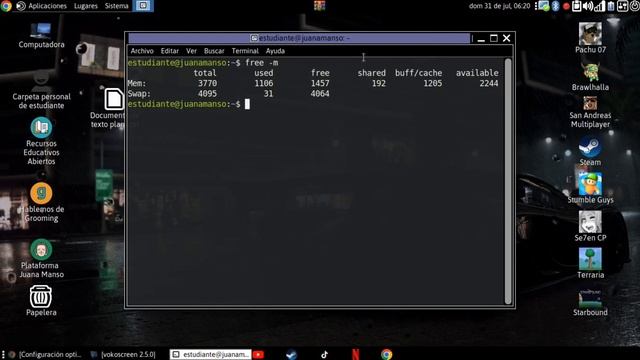Open Bluetooth tray icon
640x360 pixels.
pyautogui.click(x=556, y=6)
